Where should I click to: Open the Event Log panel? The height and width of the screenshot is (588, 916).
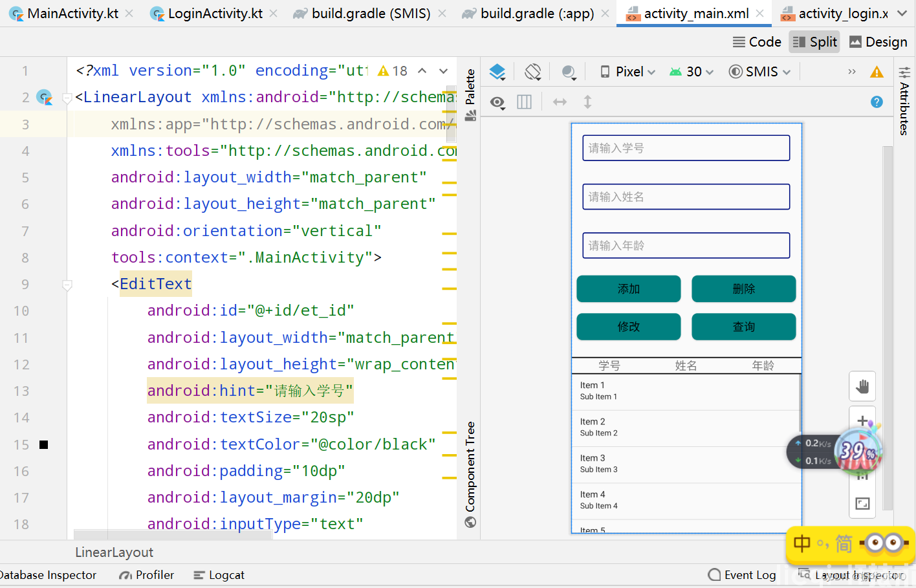coord(742,575)
